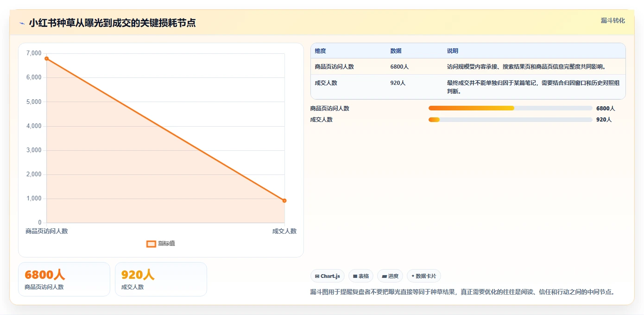Toggle the 指标值 legend swatch
The height and width of the screenshot is (315, 644).
click(x=151, y=244)
